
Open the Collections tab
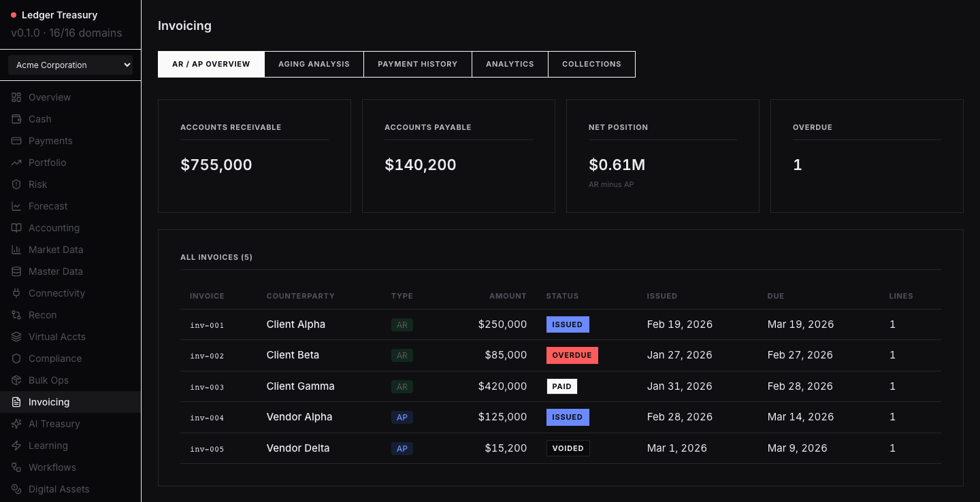click(591, 64)
